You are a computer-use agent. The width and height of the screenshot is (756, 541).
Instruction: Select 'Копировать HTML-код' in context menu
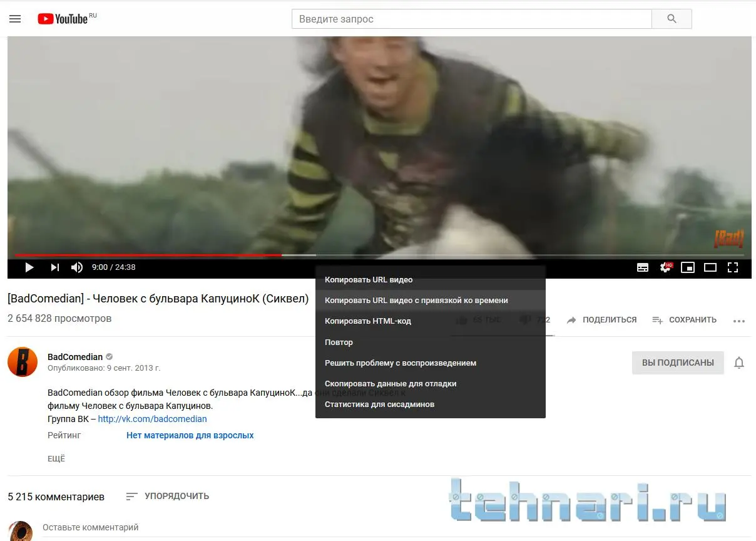point(431,321)
